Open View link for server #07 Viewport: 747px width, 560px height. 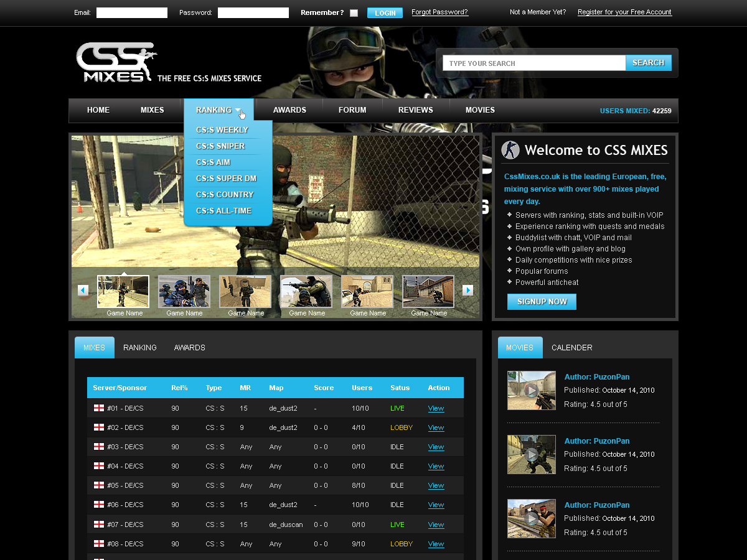tap(436, 525)
